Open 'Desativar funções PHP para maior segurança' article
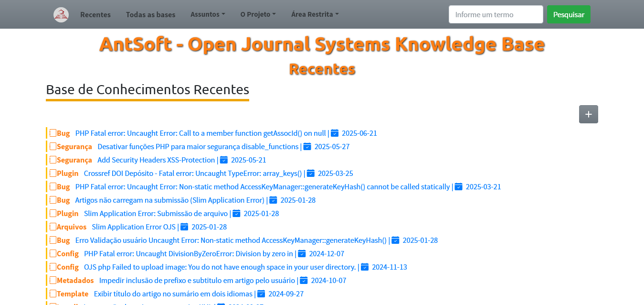This screenshot has height=305, width=644. (x=198, y=146)
